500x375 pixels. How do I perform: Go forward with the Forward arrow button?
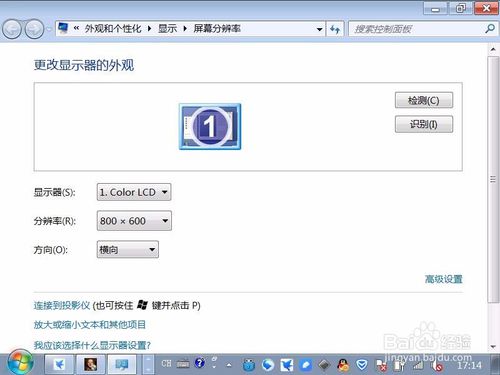[x=34, y=29]
